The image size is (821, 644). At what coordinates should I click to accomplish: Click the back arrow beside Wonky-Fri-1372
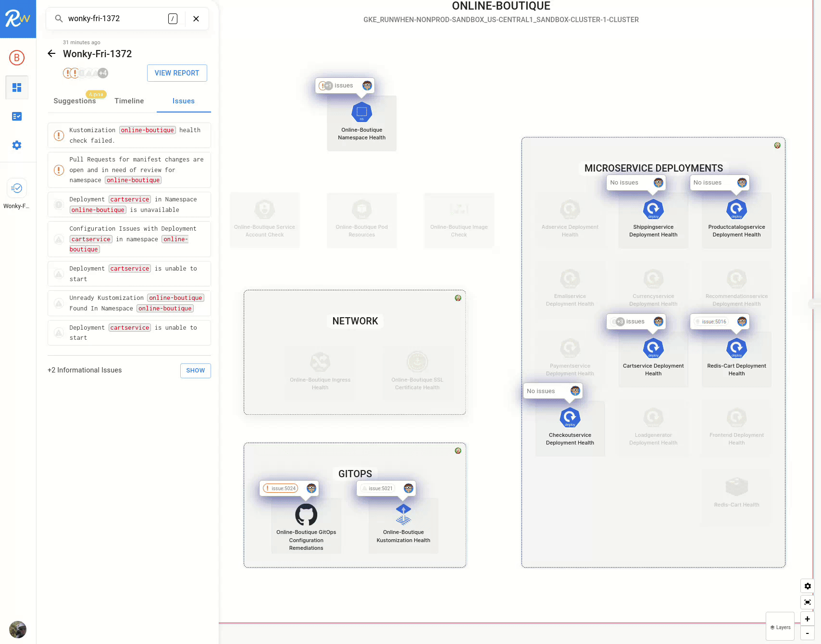pos(51,54)
